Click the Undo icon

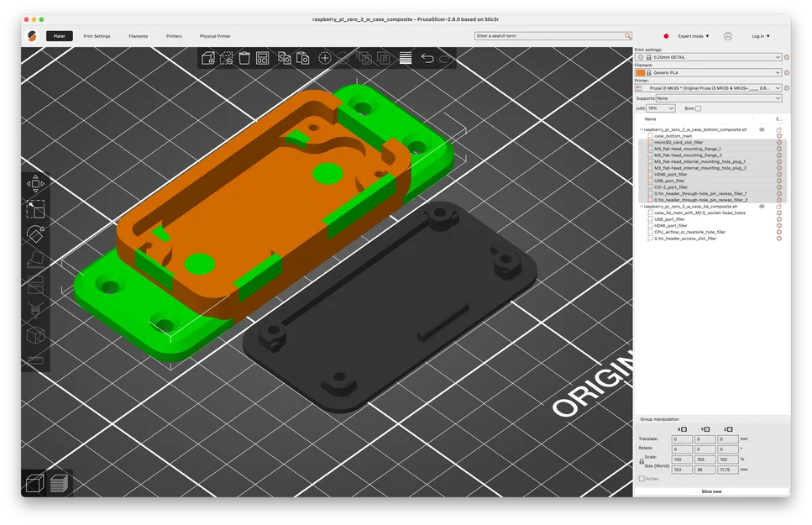tap(428, 58)
